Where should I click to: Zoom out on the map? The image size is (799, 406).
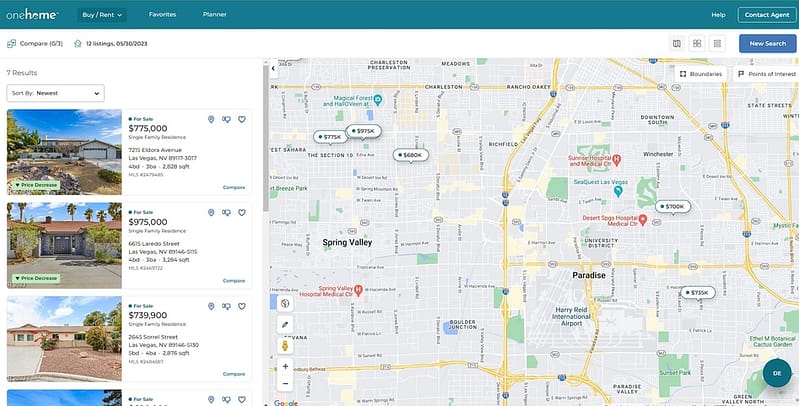[x=285, y=384]
